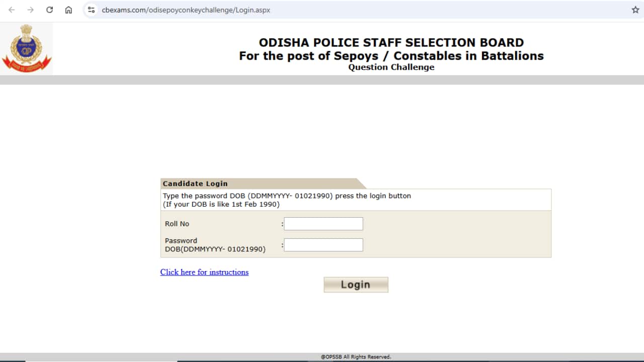644x362 pixels.
Task: Reload the page using the refresh icon
Action: [49, 9]
